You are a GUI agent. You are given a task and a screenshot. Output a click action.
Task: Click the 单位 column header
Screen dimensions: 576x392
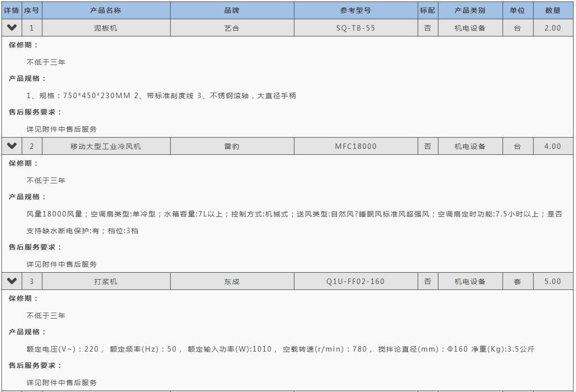pos(517,10)
